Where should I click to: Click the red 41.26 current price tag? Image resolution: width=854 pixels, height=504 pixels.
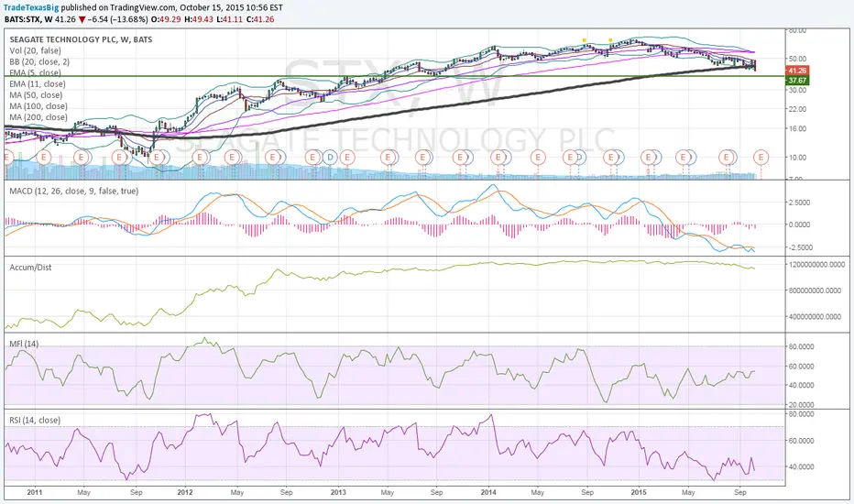pos(797,71)
